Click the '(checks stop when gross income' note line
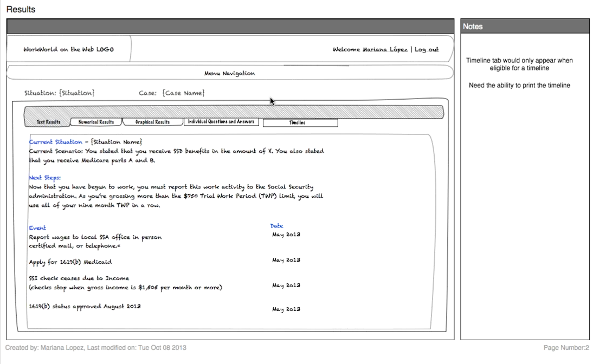This screenshot has width=593, height=364. click(126, 287)
